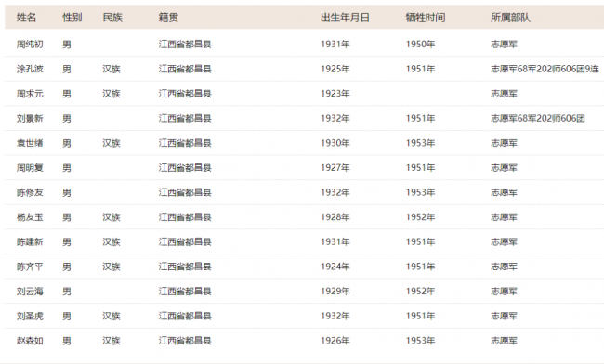Click the 姓名 column header

pos(26,18)
